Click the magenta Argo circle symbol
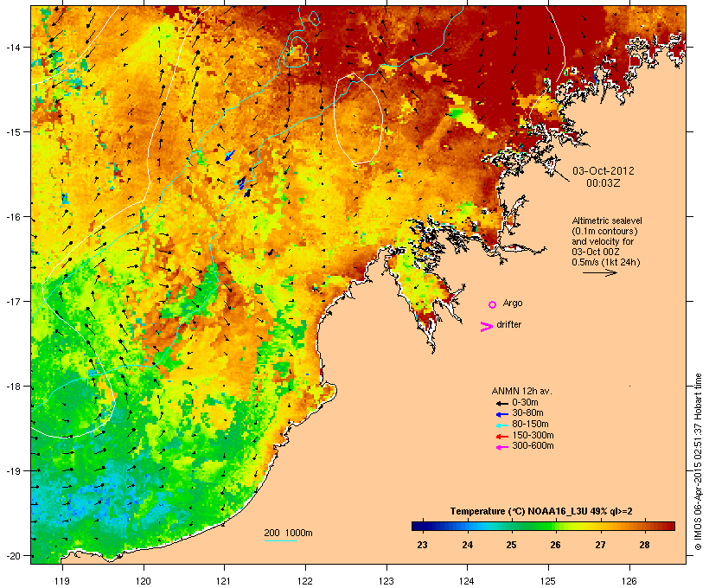This screenshot has width=709, height=588. click(493, 305)
